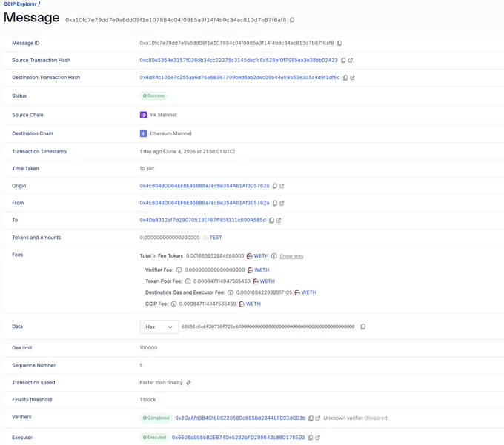Copy the Data hex value
The height and width of the screenshot is (445, 504).
coord(363,327)
